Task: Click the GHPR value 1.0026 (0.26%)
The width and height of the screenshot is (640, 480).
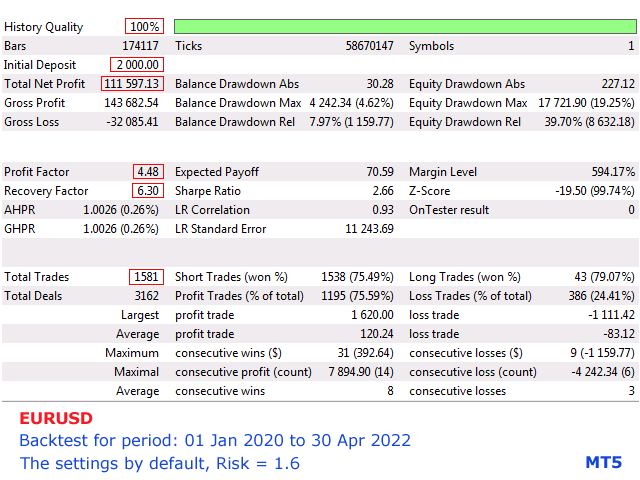Action: point(121,229)
